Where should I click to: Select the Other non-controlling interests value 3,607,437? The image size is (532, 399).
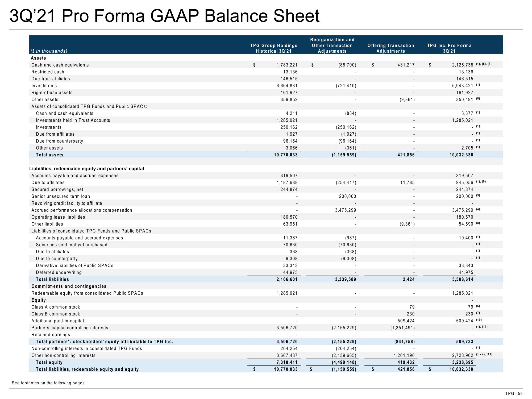coord(287,355)
